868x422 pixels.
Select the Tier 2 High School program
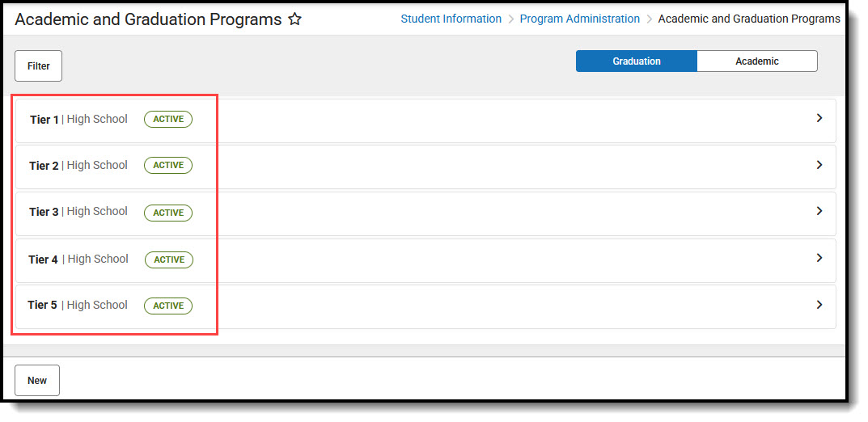point(78,166)
